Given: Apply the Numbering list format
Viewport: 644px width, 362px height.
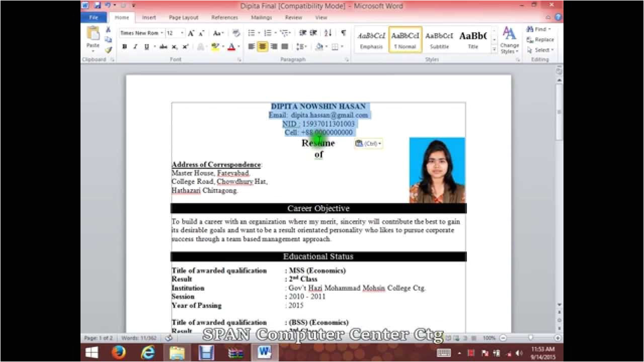Looking at the screenshot, I should (267, 33).
